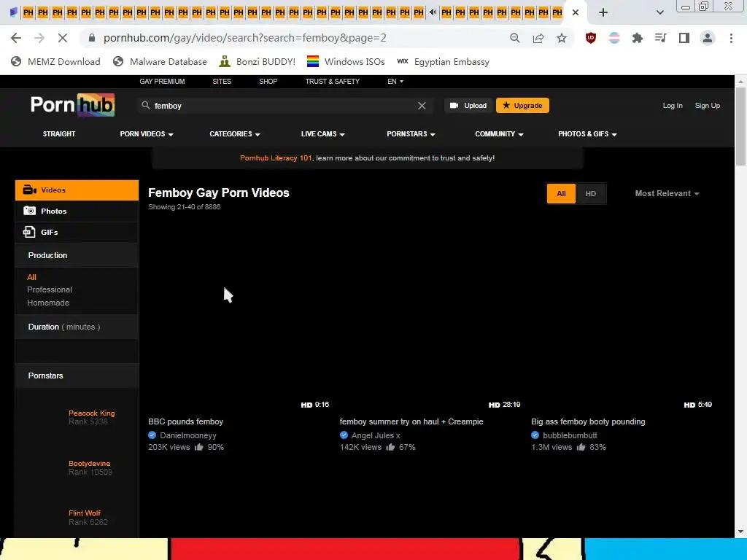Expand the COMMUNITY menu
This screenshot has height=560, width=747.
(x=499, y=134)
